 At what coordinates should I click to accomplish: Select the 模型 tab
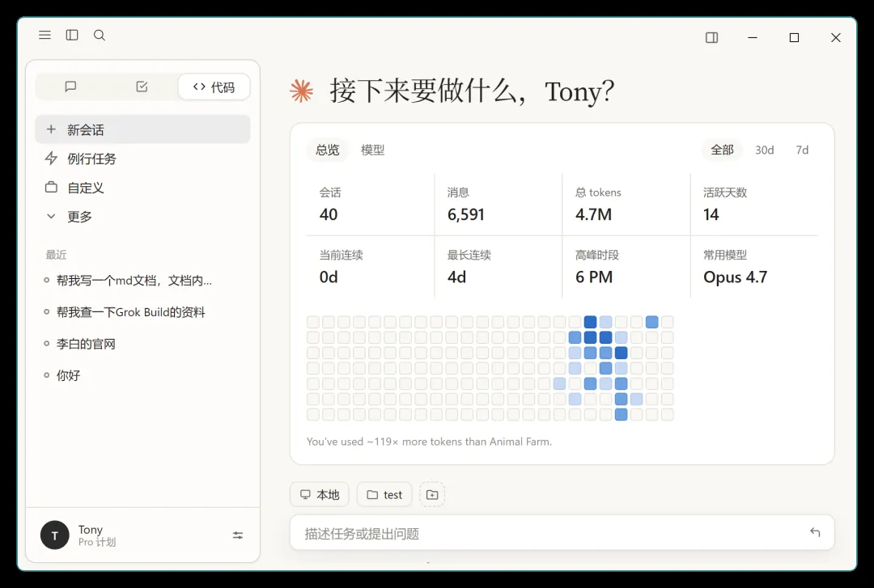click(372, 150)
